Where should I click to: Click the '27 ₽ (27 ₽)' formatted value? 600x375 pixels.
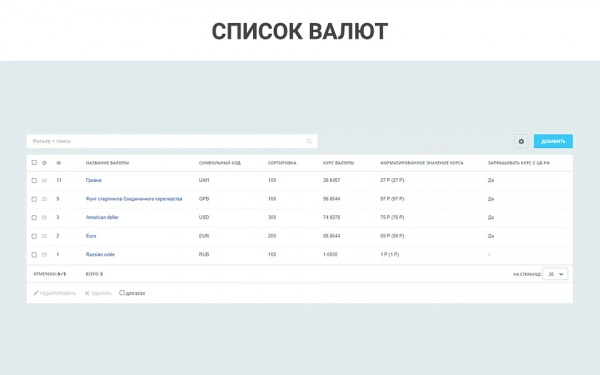(392, 180)
